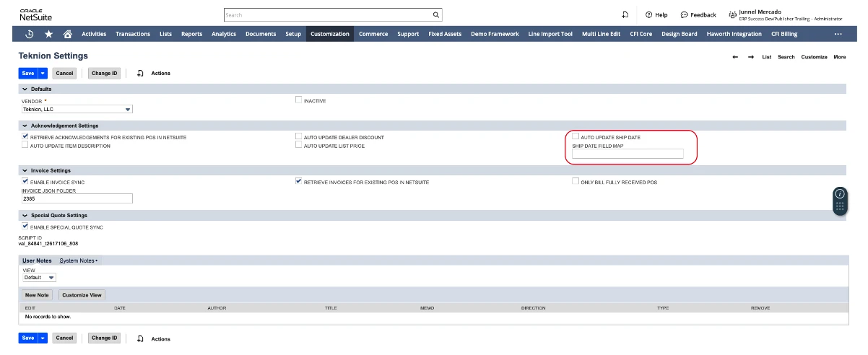Click the bottom Change ID button
Screen dimensions: 868x355
click(x=104, y=338)
